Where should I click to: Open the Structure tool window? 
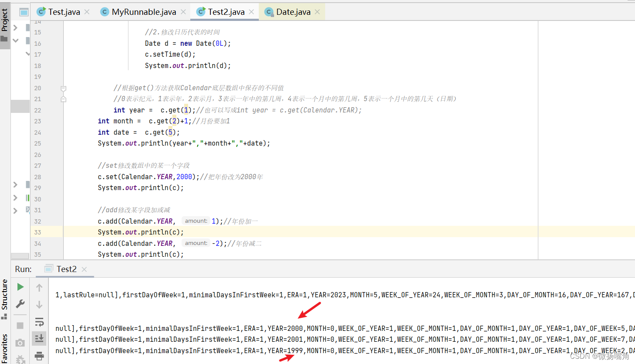5,299
